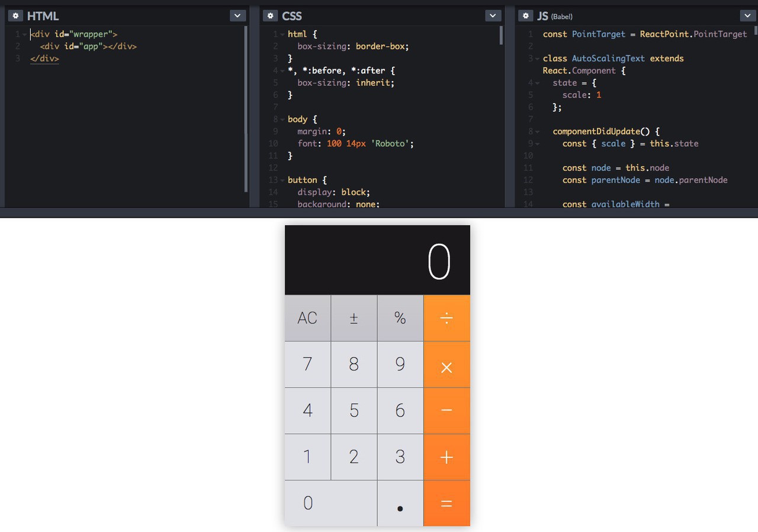
Task: Click the add operator key
Action: [x=447, y=457]
